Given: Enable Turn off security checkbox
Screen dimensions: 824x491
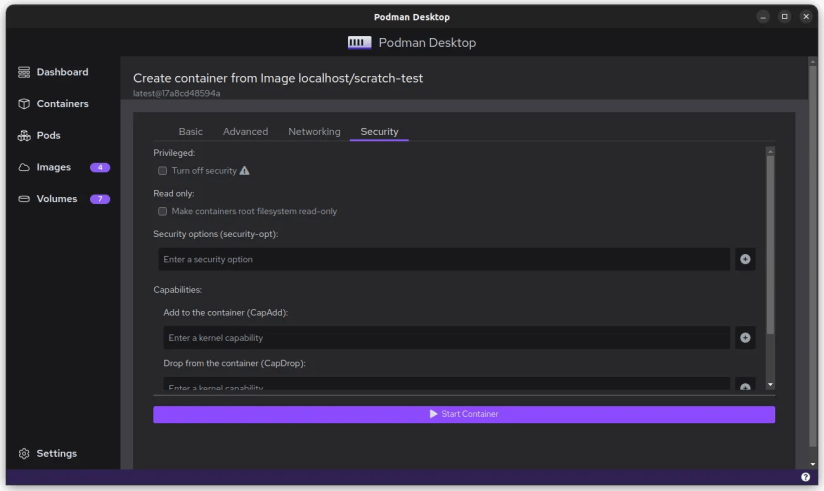Looking at the screenshot, I should (162, 171).
